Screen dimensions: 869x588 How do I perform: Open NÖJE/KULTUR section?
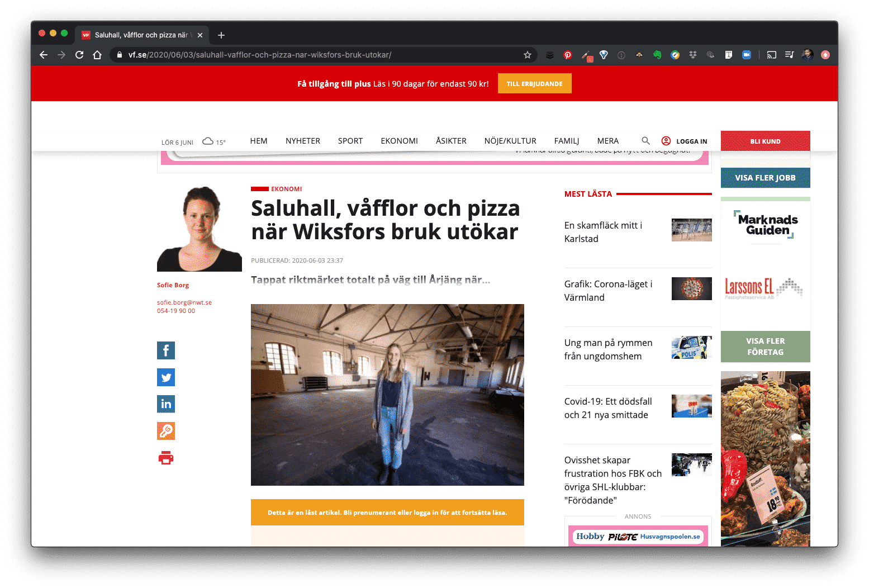(x=510, y=141)
